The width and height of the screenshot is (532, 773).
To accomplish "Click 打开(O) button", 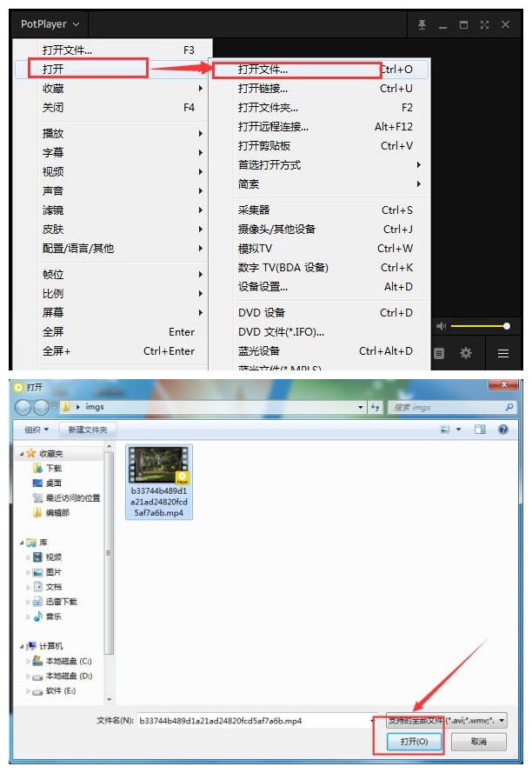I will click(414, 742).
